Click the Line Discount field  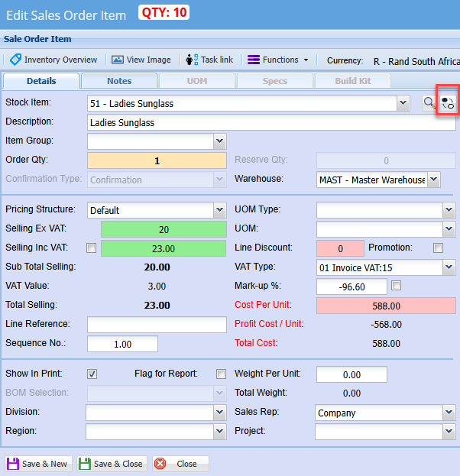(x=340, y=248)
